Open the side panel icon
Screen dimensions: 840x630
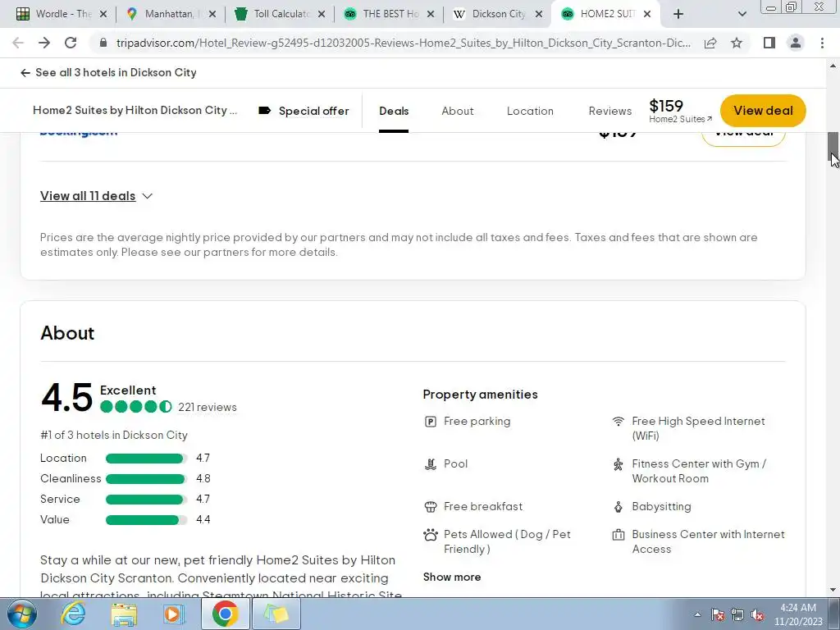point(769,43)
